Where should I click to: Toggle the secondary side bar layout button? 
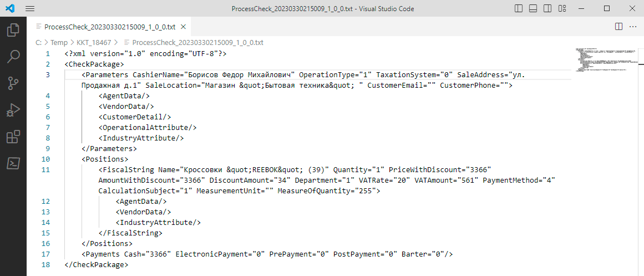pos(547,8)
